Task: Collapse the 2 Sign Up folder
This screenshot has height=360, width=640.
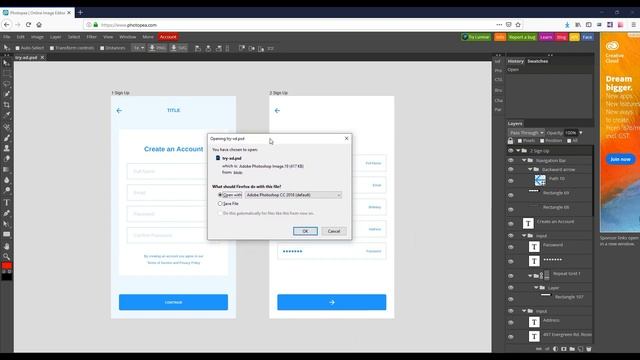Action: point(518,151)
